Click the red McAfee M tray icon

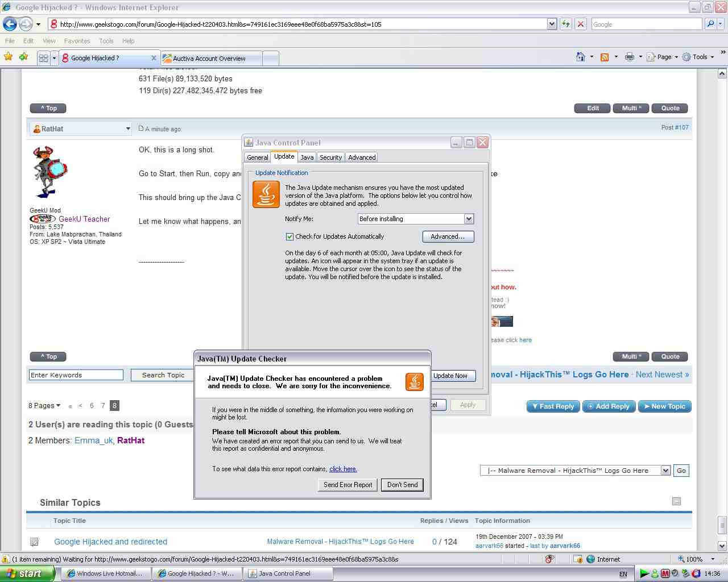coord(665,573)
